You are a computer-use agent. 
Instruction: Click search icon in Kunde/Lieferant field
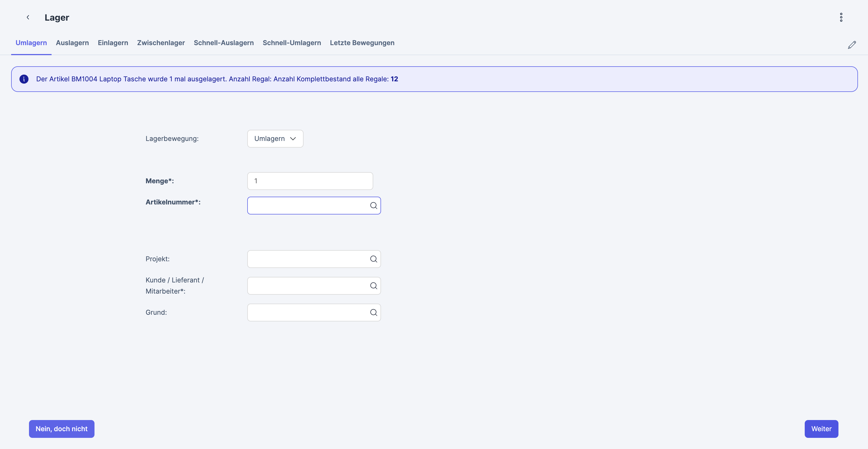tap(373, 285)
